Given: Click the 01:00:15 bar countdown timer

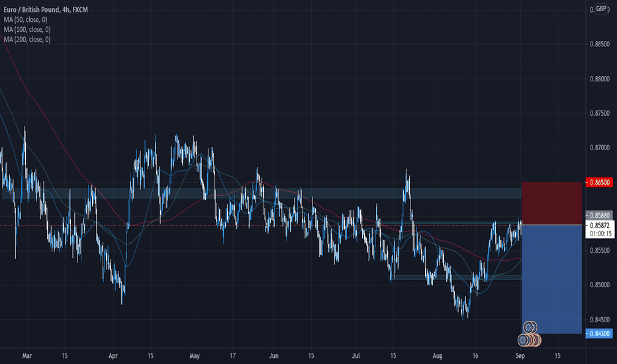Looking at the screenshot, I should click(600, 234).
